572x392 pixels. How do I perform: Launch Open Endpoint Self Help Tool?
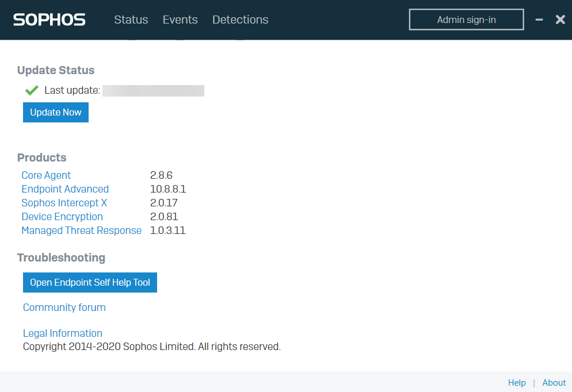tap(90, 282)
